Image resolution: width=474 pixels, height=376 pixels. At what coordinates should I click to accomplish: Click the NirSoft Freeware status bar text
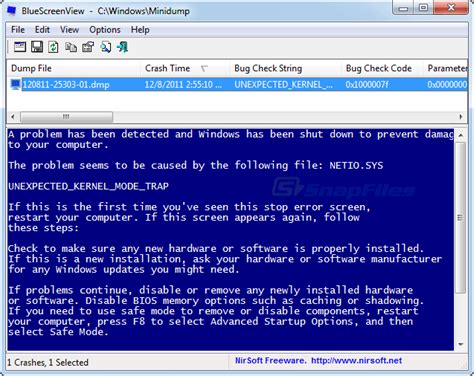270,361
